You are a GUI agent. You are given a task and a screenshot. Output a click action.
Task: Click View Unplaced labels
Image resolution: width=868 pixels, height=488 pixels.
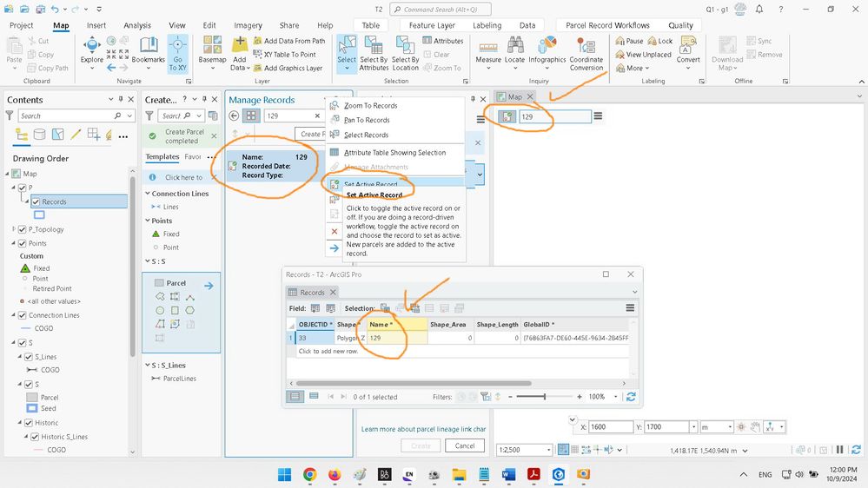tap(643, 54)
